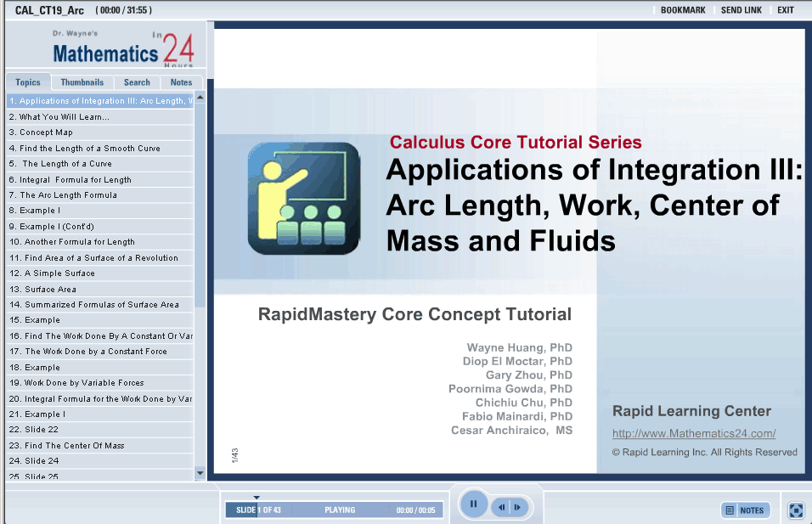Select topic 17 Work Done by a Constant Force
Image resolution: width=812 pixels, height=524 pixels.
pos(100,352)
